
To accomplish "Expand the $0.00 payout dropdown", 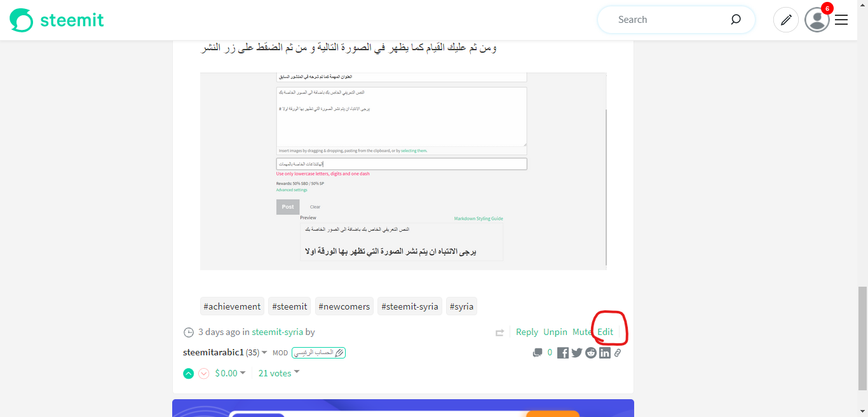I will click(230, 373).
